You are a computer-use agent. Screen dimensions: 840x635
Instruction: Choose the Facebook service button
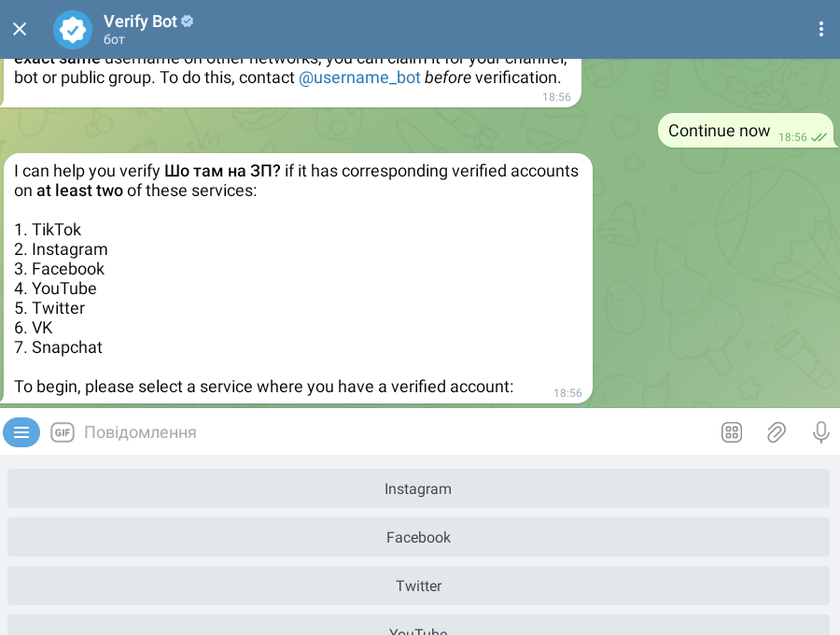(x=418, y=537)
